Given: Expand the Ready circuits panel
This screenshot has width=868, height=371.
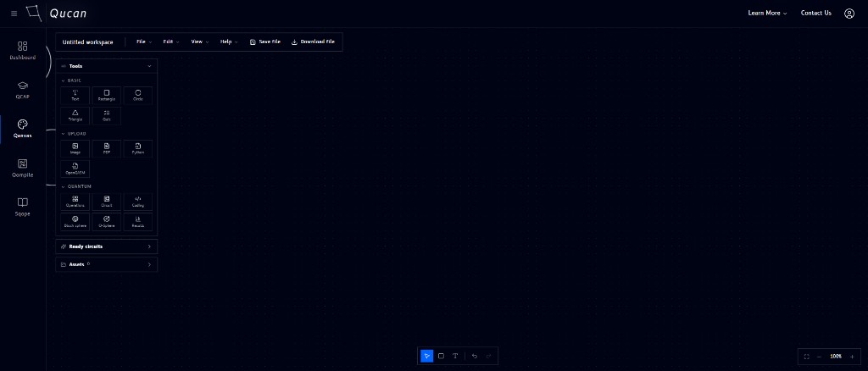Looking at the screenshot, I should (106, 246).
